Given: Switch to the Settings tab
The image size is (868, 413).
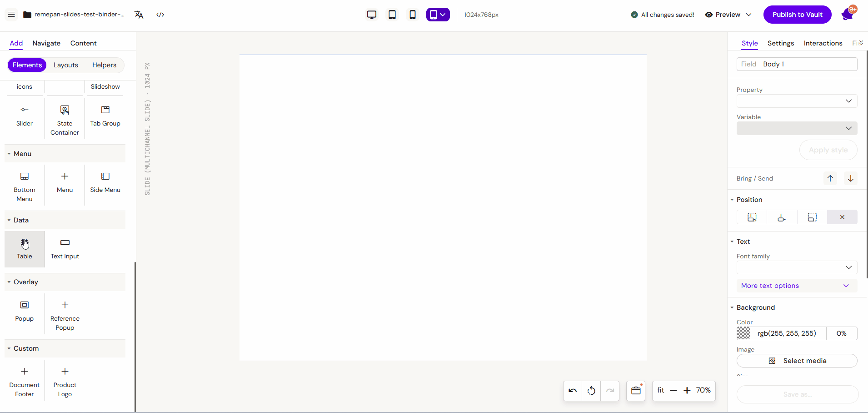Looking at the screenshot, I should pyautogui.click(x=781, y=43).
